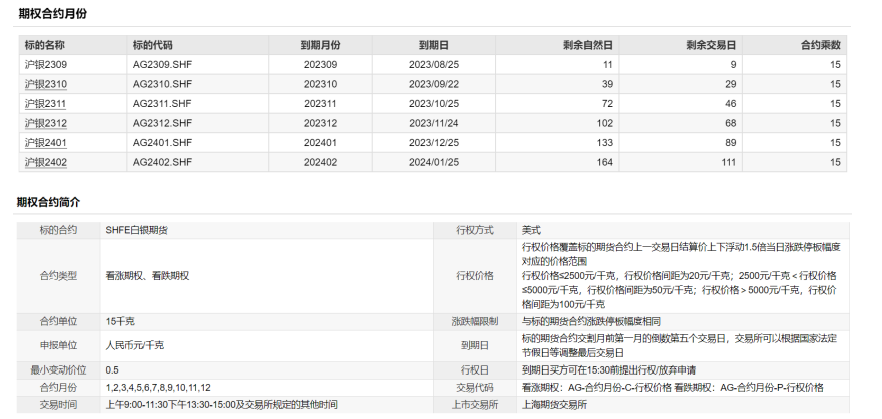Click the SHFE白银期货 underlying contract value
This screenshot has height=419, width=882.
[137, 230]
